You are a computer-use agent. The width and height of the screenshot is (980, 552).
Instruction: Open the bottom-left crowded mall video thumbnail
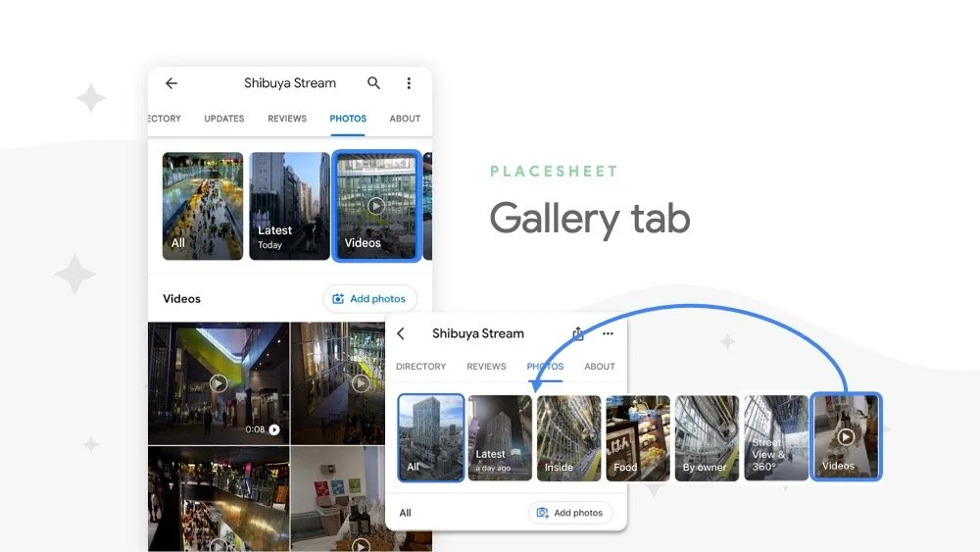pos(219,498)
